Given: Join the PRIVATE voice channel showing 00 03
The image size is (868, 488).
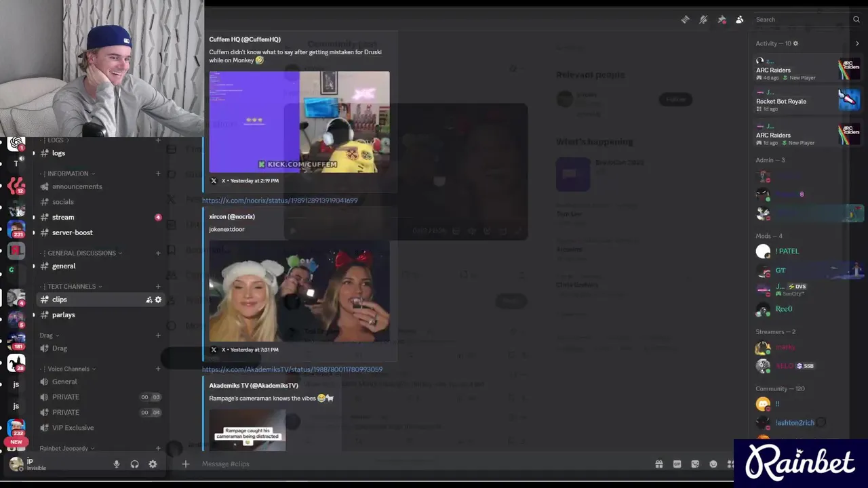Looking at the screenshot, I should (x=66, y=397).
